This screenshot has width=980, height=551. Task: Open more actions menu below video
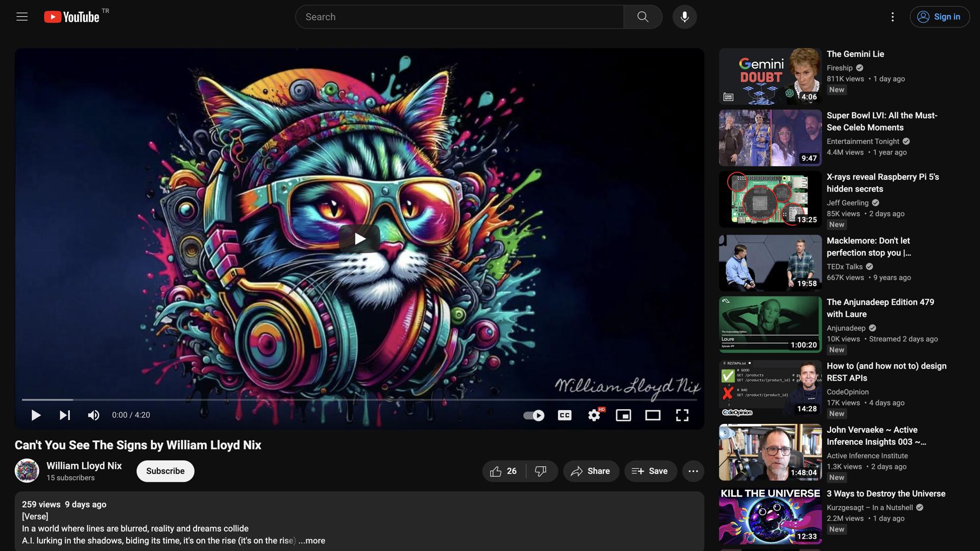(693, 471)
